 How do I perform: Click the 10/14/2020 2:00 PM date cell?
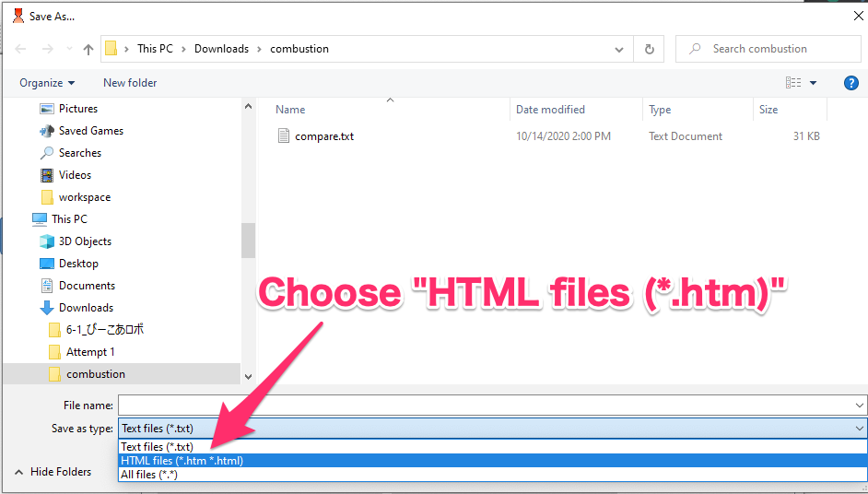tap(563, 136)
